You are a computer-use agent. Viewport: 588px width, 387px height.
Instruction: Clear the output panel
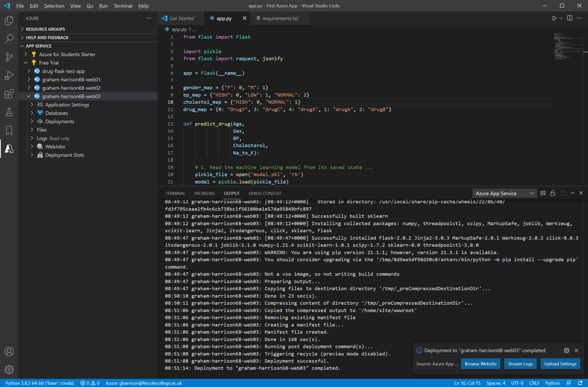pyautogui.click(x=543, y=193)
